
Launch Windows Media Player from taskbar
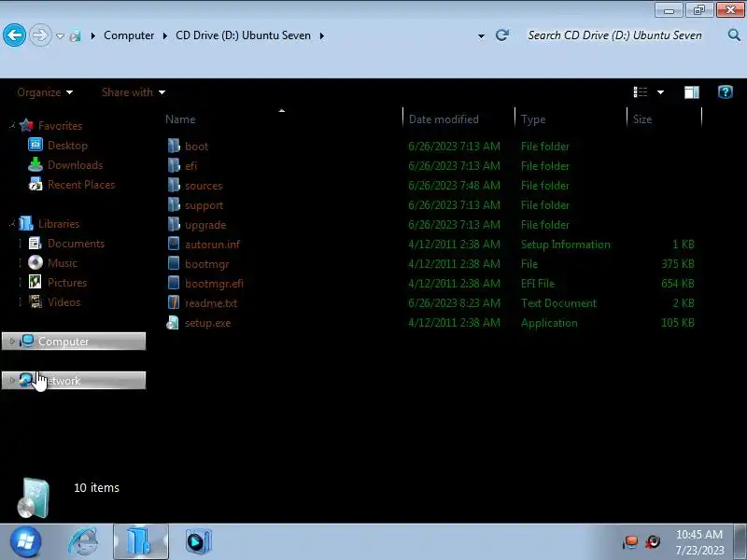[x=198, y=541]
